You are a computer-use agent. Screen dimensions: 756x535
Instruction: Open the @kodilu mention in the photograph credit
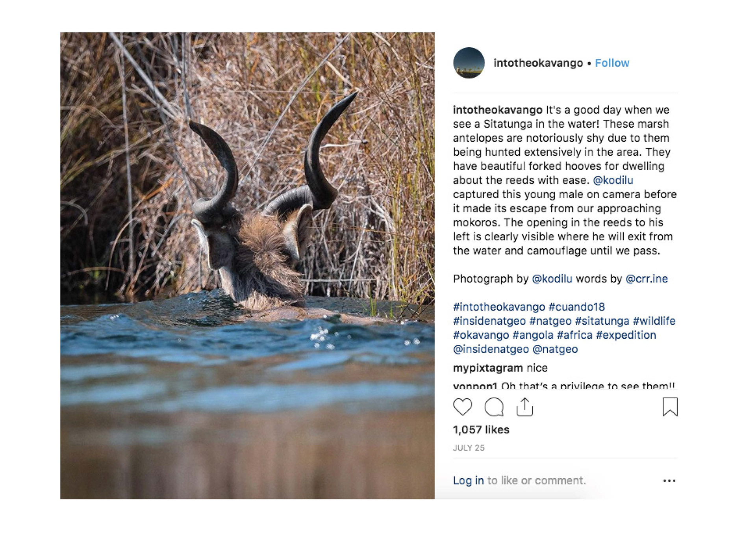552,279
